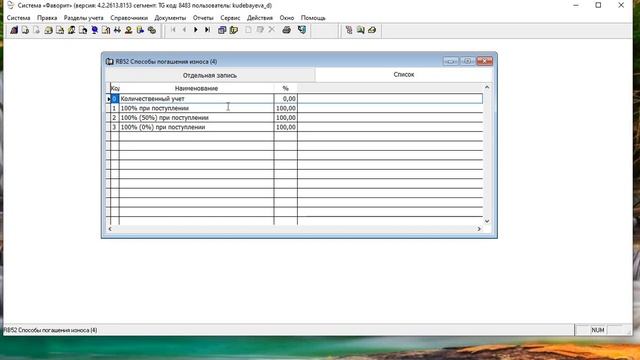Viewport: 640px width, 360px height.
Task: Click the code cell with value 3
Action: click(114, 127)
